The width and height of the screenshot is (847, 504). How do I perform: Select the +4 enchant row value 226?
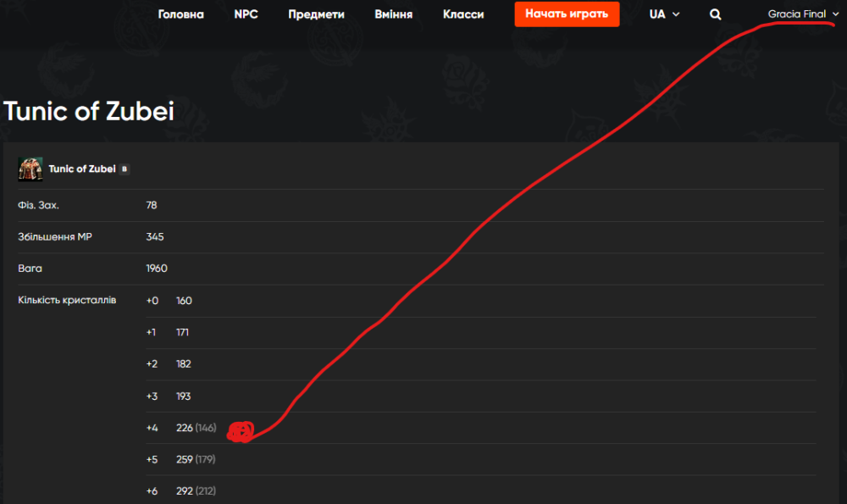(185, 428)
